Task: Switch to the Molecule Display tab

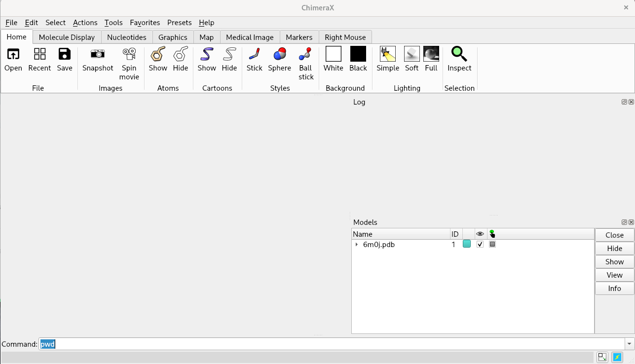Action: [67, 37]
